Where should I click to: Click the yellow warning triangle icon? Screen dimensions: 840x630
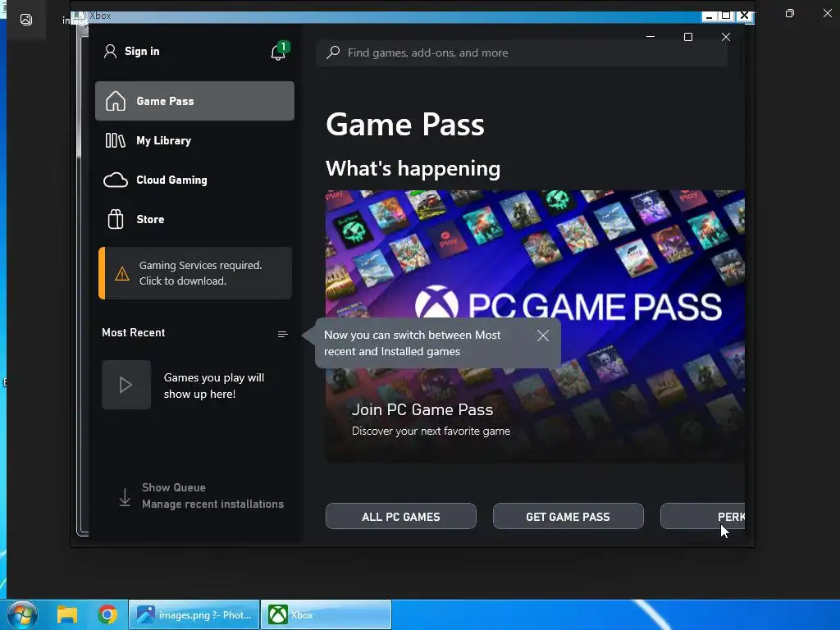tap(122, 274)
